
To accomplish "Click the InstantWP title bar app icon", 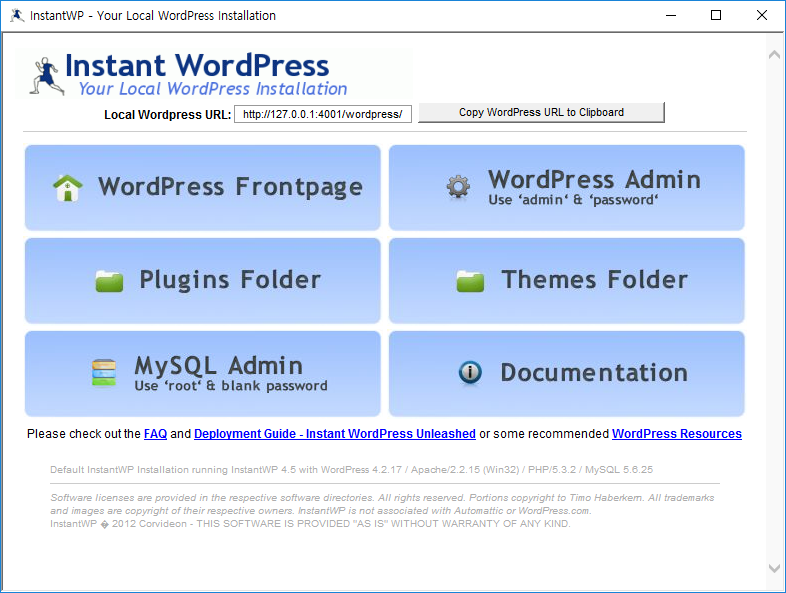I will click(x=16, y=15).
